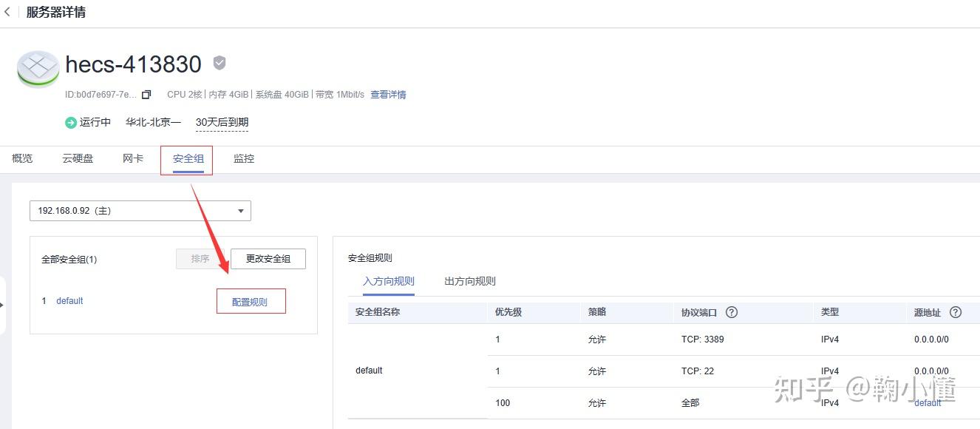Click the 30天后到期 expiry text

click(x=222, y=123)
